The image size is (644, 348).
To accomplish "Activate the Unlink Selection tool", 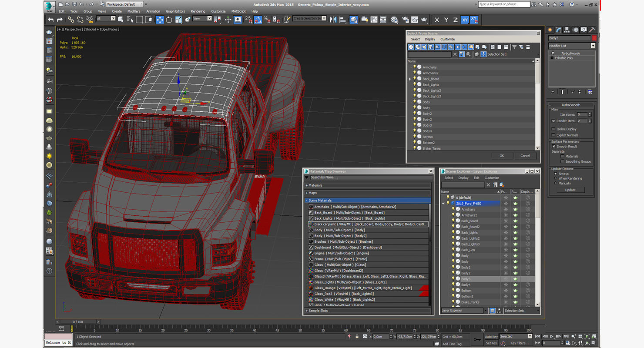I will pos(80,20).
